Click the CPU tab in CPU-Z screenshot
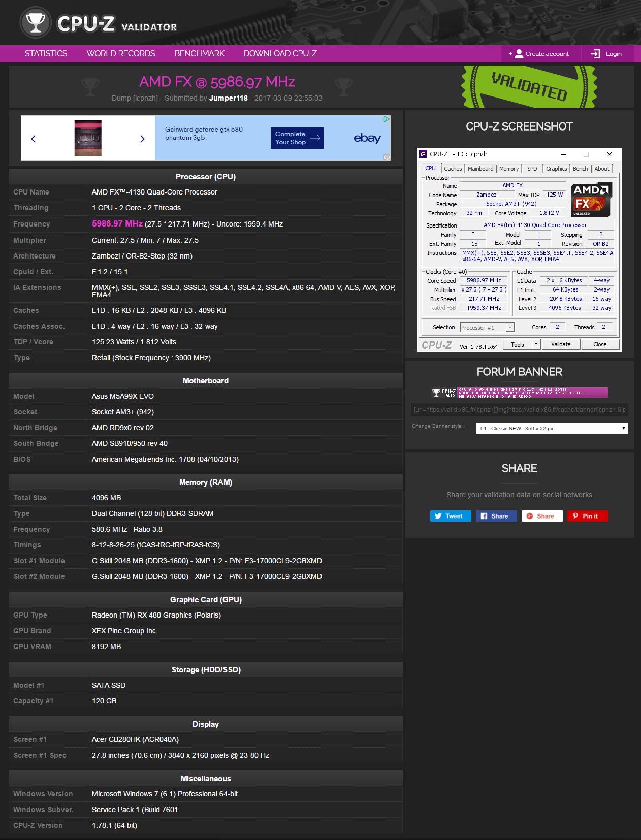Screen dimensions: 641x840 pos(430,168)
